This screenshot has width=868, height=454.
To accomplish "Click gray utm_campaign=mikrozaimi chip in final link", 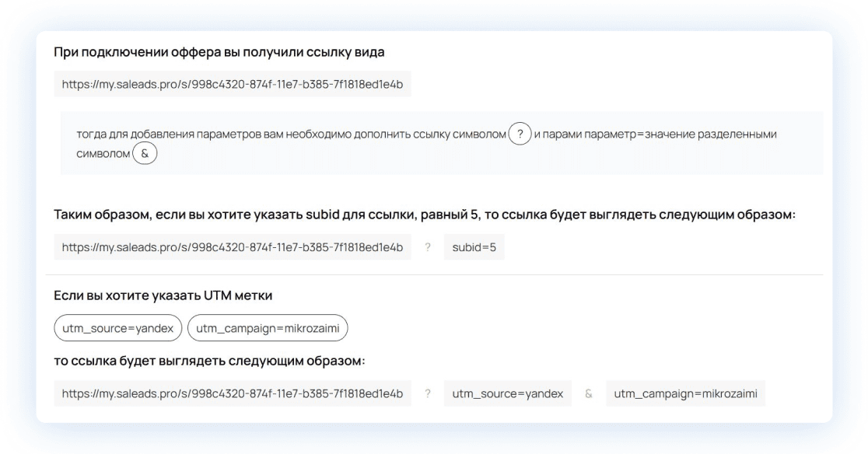I will [x=686, y=394].
